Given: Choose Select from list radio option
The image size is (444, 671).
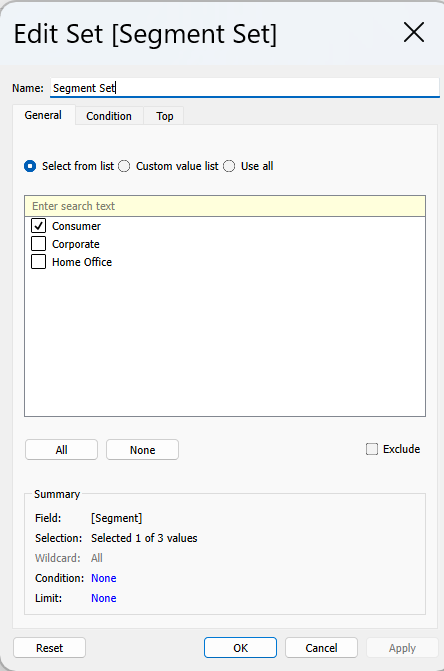Looking at the screenshot, I should 30,166.
